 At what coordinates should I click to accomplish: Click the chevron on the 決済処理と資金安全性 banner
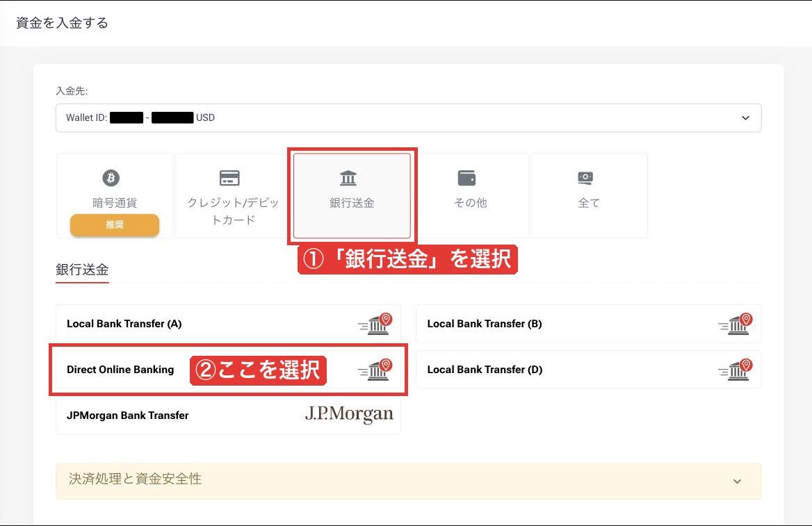737,481
